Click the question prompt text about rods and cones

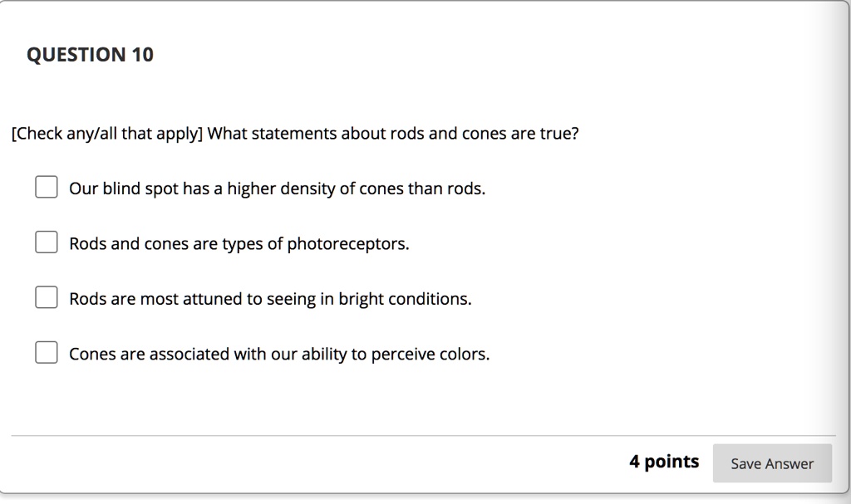pos(294,133)
